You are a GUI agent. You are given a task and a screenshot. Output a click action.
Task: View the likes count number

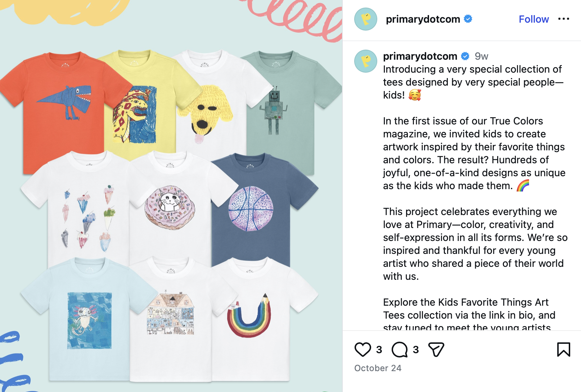[x=379, y=350]
